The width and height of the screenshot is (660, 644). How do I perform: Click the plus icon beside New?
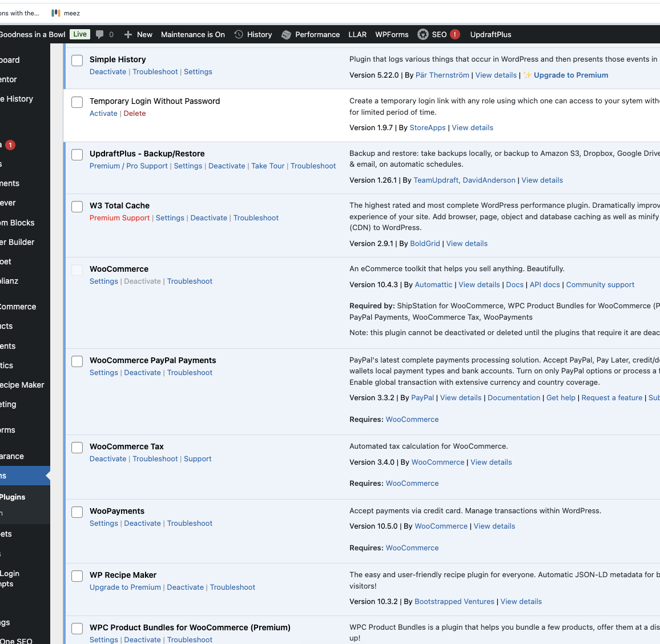click(128, 34)
